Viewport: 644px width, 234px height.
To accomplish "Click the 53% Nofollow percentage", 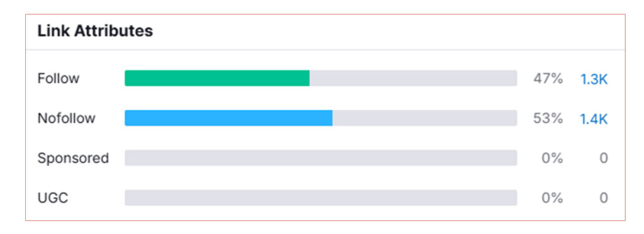I will 548,118.
